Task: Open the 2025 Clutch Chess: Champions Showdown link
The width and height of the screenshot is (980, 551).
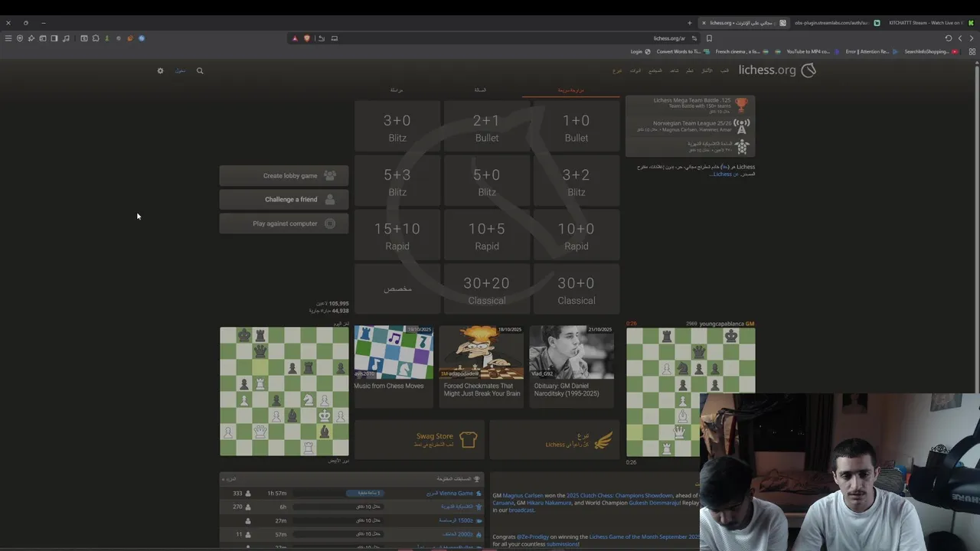Action: [x=620, y=495]
